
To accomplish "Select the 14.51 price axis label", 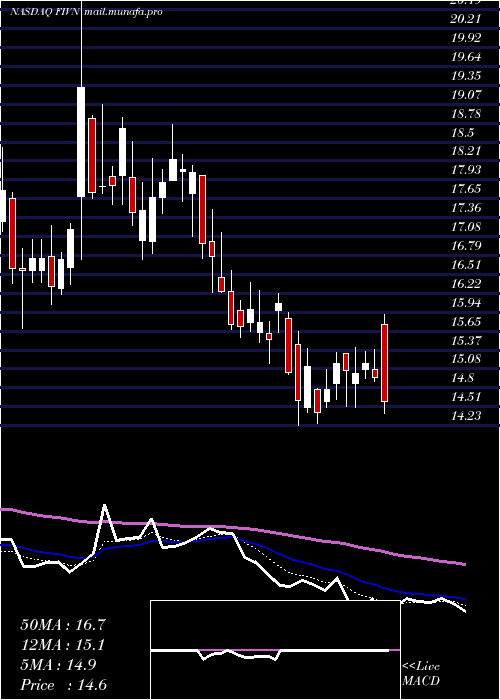I will pos(466,397).
